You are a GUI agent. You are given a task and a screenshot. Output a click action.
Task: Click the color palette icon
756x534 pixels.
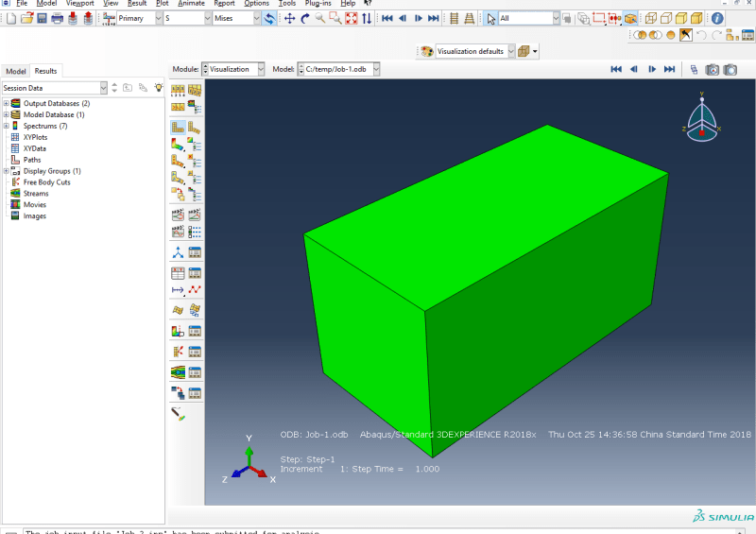click(427, 51)
